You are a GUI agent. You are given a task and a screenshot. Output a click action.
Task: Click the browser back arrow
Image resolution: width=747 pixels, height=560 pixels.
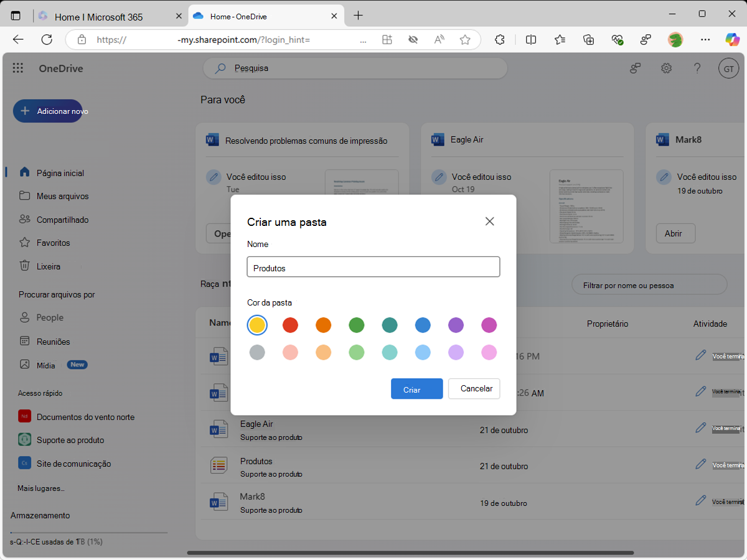(x=18, y=39)
